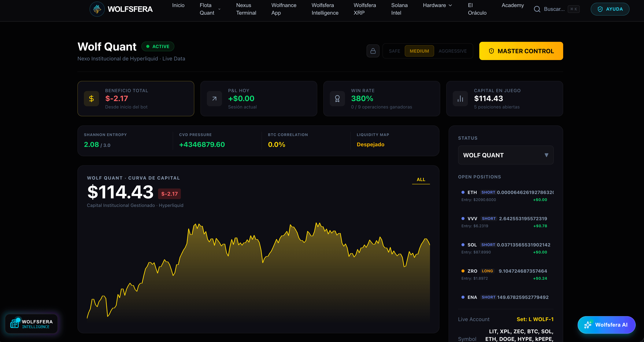This screenshot has width=644, height=342.
Task: Click the AYUDA help button
Action: click(610, 9)
